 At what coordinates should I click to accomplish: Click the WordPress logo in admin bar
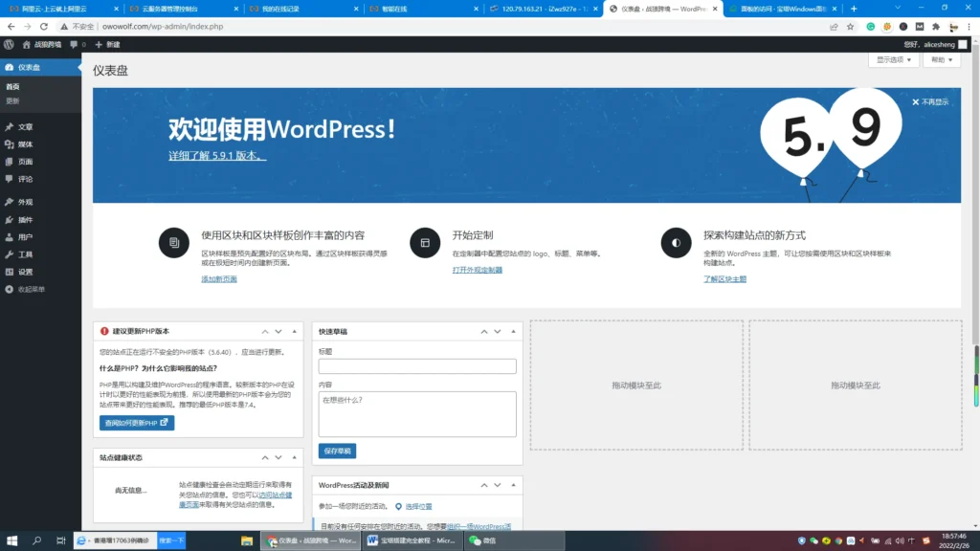[9, 44]
